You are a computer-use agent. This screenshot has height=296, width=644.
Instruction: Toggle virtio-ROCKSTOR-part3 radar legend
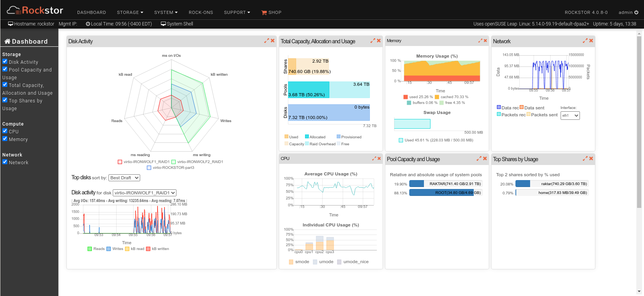(171, 168)
